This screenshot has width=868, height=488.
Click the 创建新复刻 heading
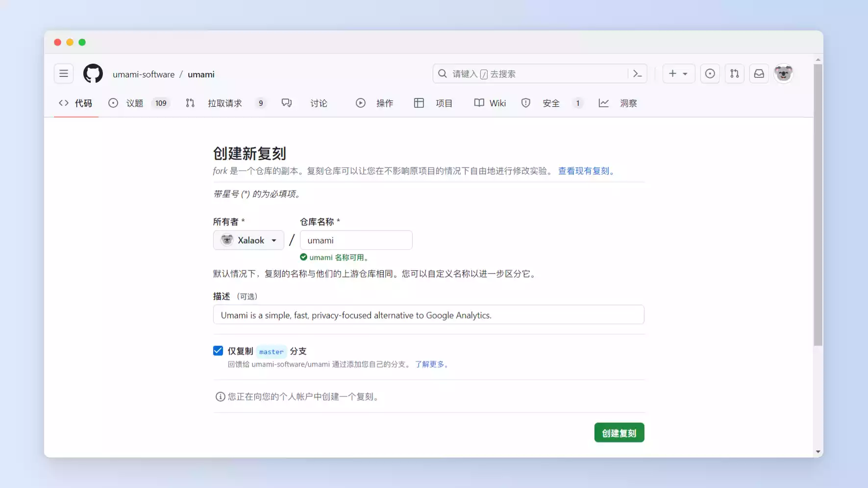249,153
